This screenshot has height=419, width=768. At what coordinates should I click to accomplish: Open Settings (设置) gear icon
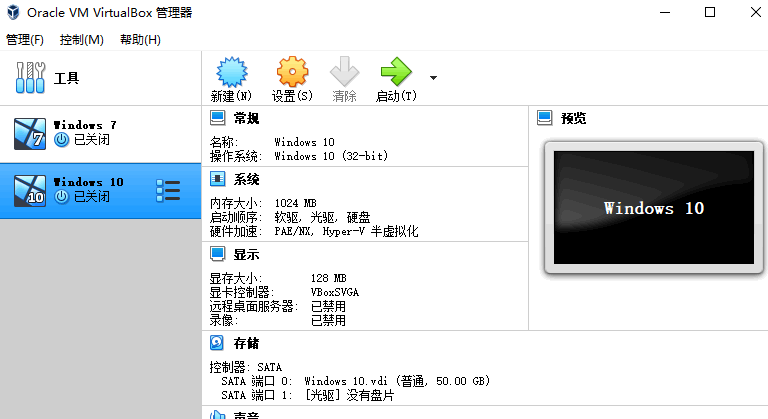point(292,72)
